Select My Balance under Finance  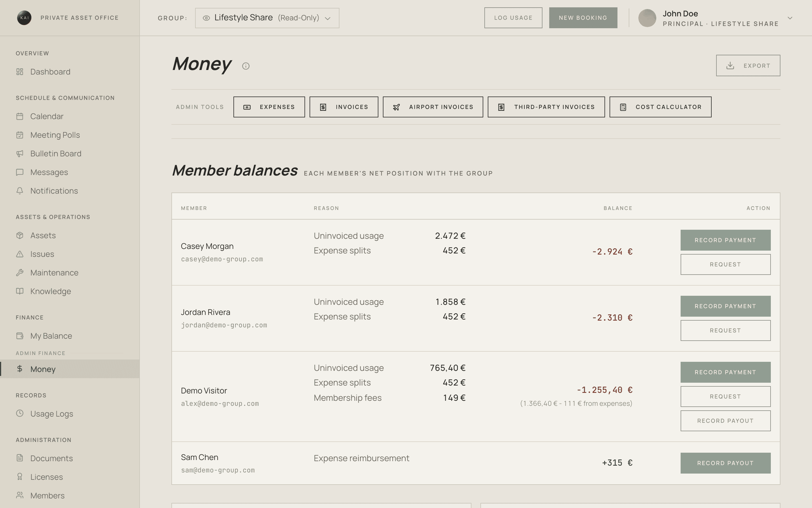[x=51, y=336]
